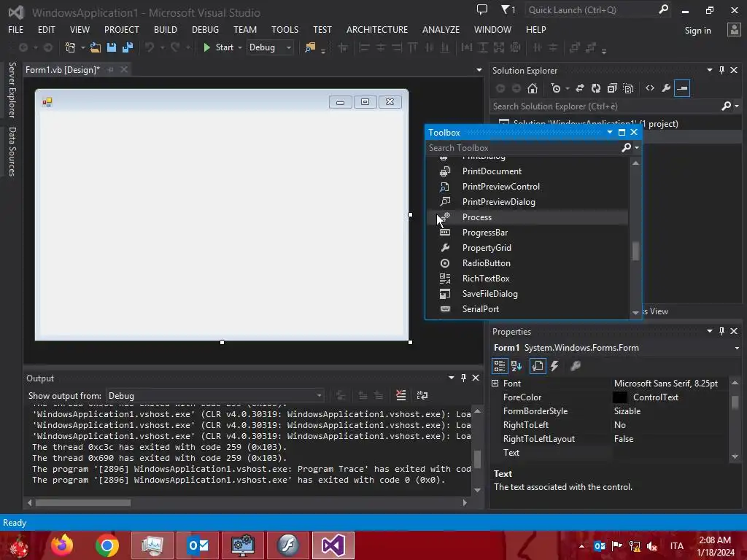747x560 pixels.
Task: Open the Form1 object selector dropdown
Action: pyautogui.click(x=737, y=348)
